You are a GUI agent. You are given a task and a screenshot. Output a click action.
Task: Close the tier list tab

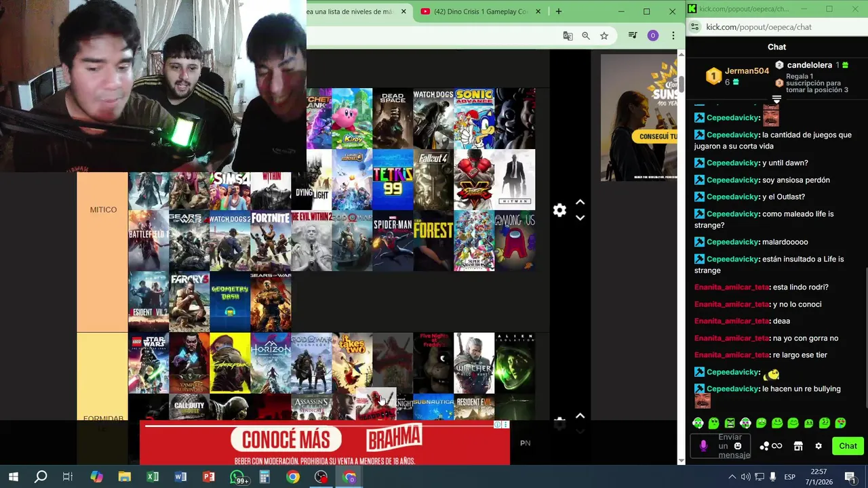[404, 12]
